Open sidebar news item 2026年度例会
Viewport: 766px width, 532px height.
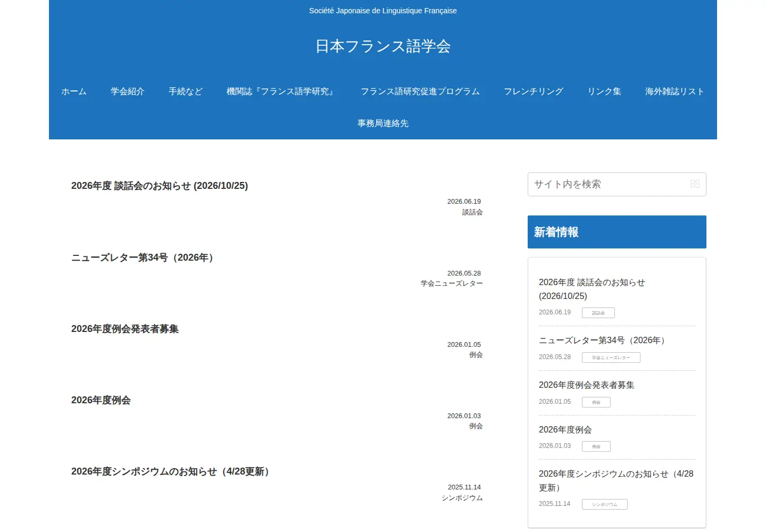[x=565, y=430]
